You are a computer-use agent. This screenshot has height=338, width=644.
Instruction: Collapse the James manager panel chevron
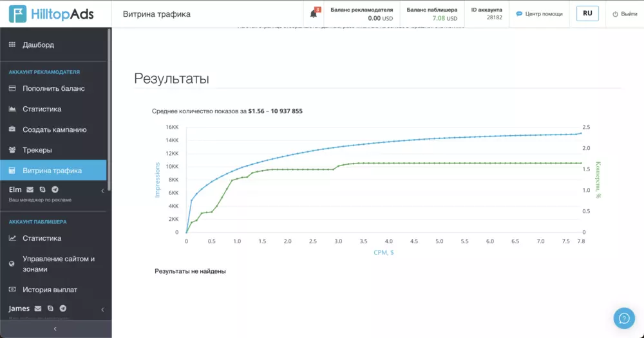[102, 310]
